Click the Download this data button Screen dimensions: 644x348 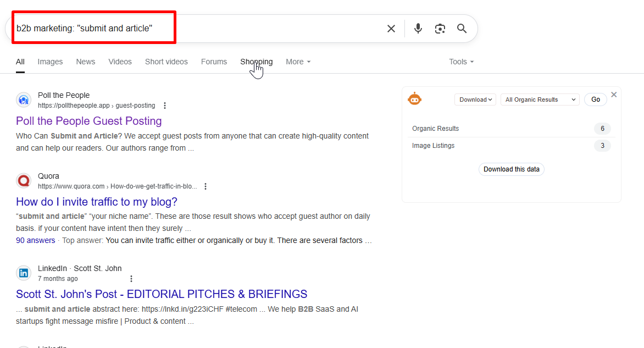(511, 169)
